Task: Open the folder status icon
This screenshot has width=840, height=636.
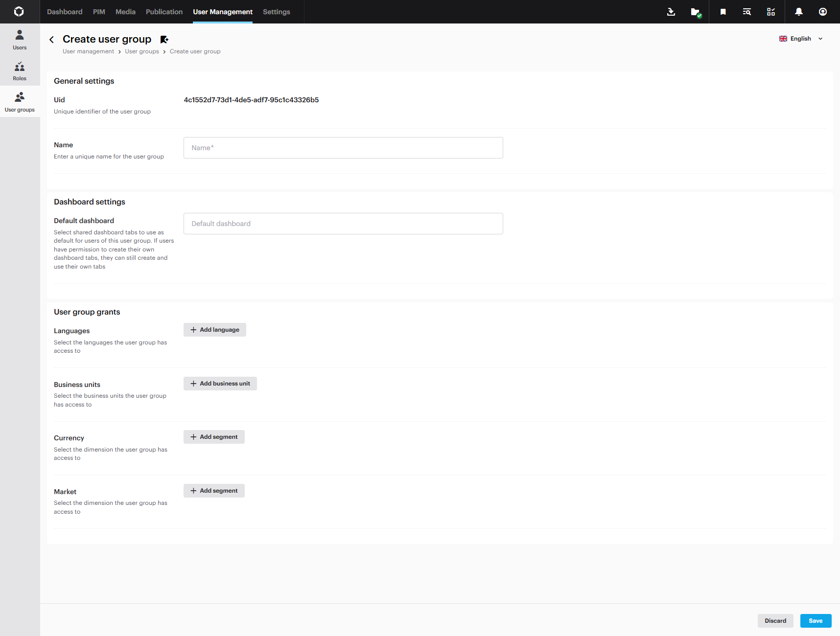Action: click(695, 12)
